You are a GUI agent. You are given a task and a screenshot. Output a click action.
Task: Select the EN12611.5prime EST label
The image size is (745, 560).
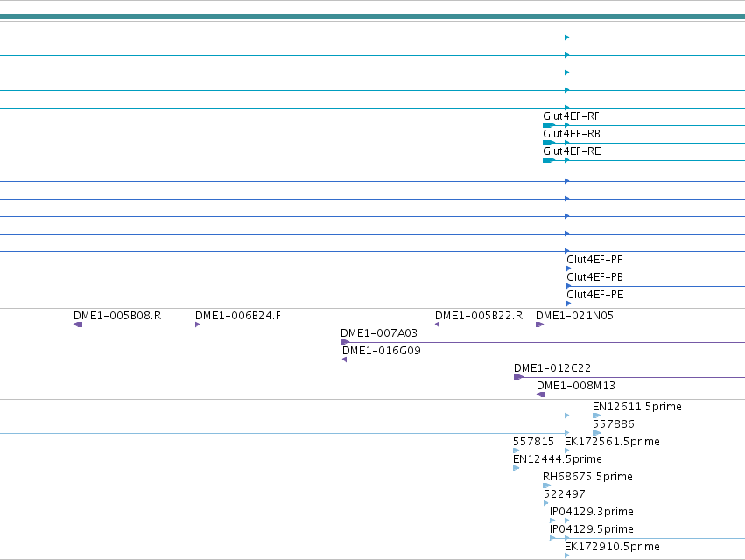point(637,407)
